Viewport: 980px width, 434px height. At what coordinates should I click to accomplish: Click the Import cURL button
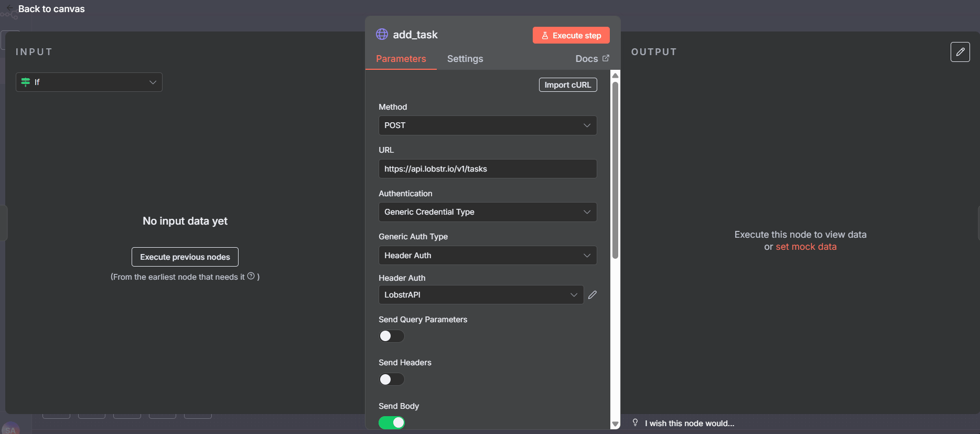point(568,85)
